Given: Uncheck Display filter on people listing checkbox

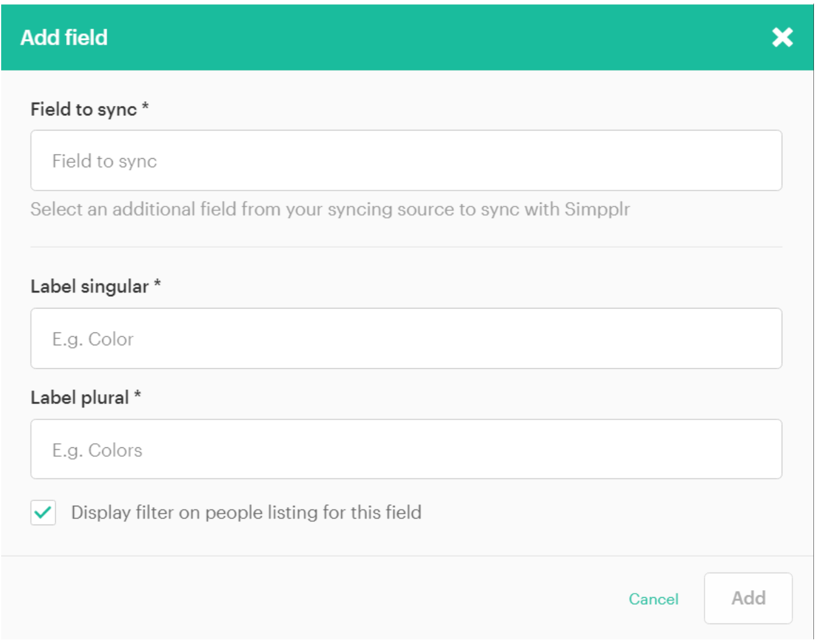Looking at the screenshot, I should (x=43, y=512).
